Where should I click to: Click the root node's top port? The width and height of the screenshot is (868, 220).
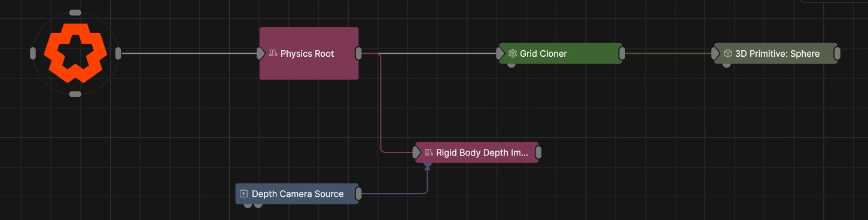point(75,13)
